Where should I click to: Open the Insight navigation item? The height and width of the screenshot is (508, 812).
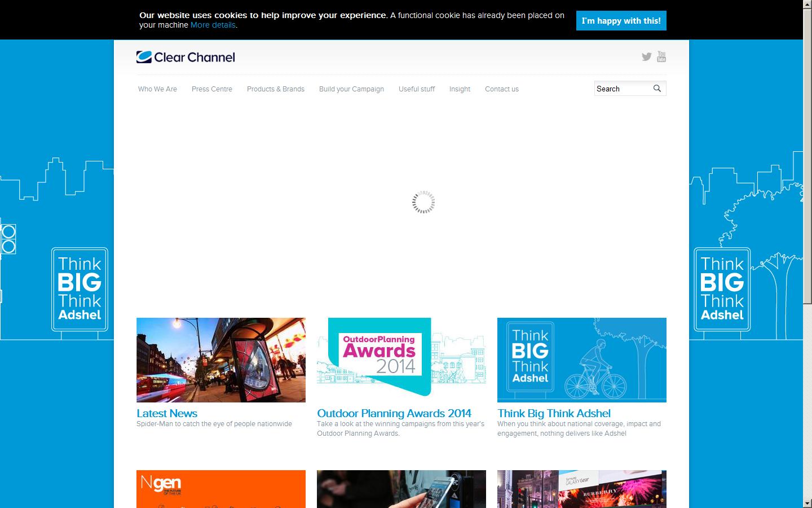tap(460, 89)
